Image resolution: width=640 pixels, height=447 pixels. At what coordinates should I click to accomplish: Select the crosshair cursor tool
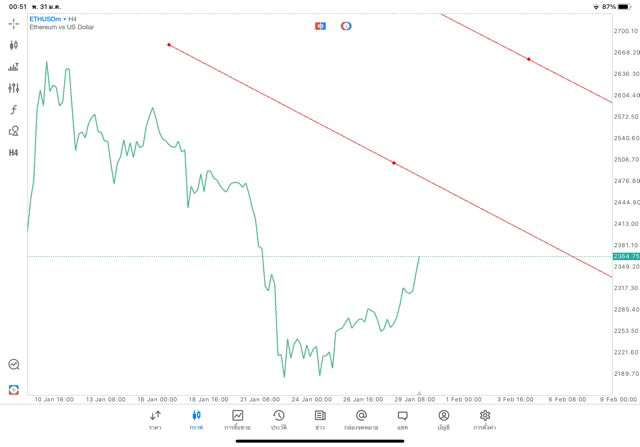[x=13, y=24]
